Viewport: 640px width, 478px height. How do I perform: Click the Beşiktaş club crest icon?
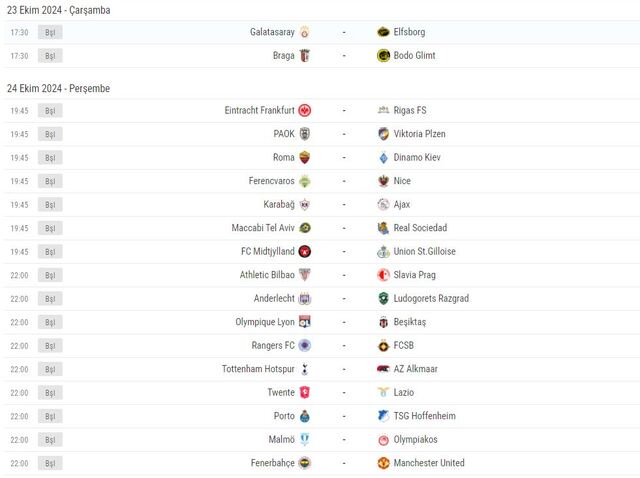point(383,322)
